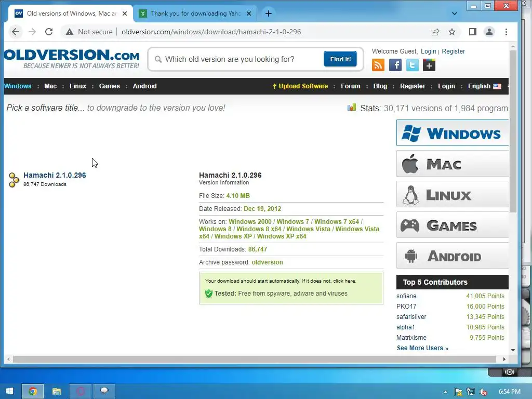Screen dimensions: 532x399
Task: Click the 'click here' download link
Action: tap(344, 281)
